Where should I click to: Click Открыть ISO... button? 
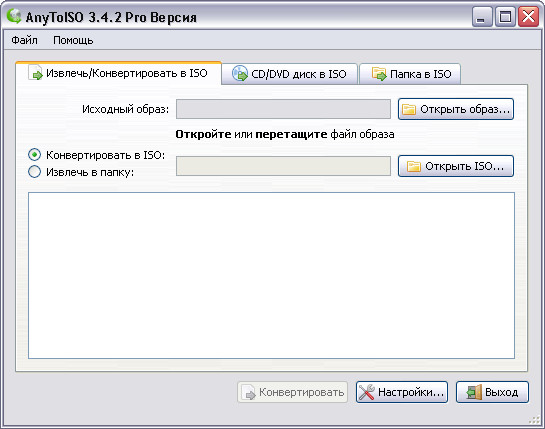(x=456, y=166)
